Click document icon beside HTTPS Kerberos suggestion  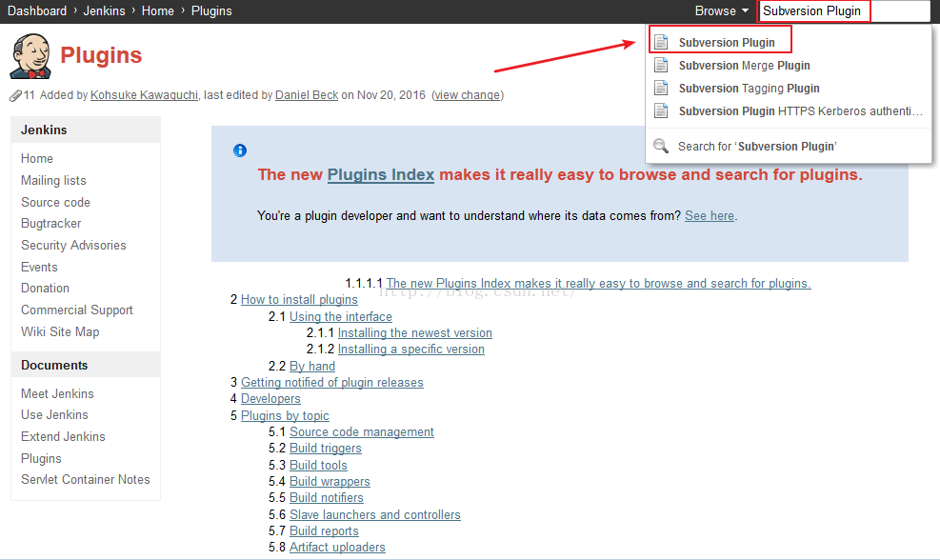[661, 110]
